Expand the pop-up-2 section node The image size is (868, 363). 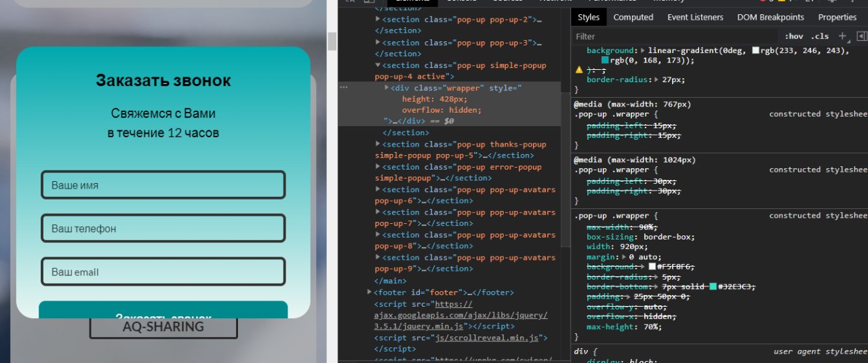coord(378,20)
